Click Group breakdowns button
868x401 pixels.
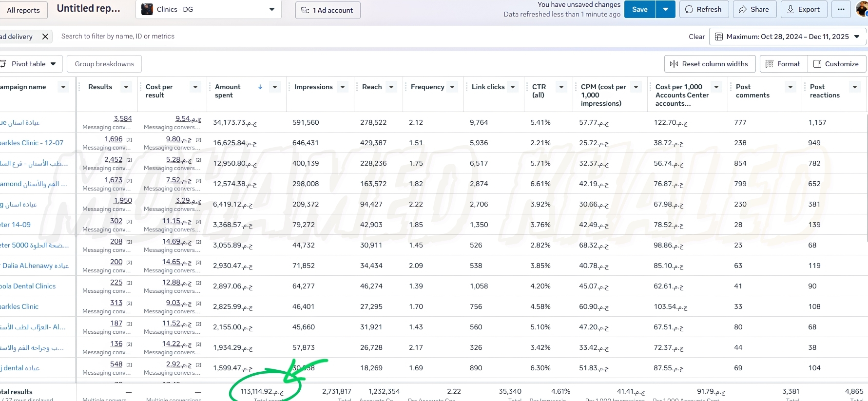(x=104, y=64)
